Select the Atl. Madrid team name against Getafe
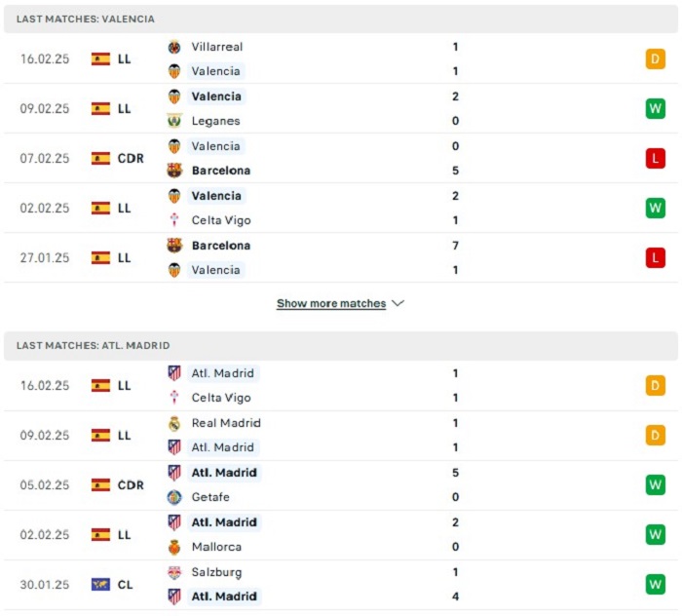 (x=224, y=473)
